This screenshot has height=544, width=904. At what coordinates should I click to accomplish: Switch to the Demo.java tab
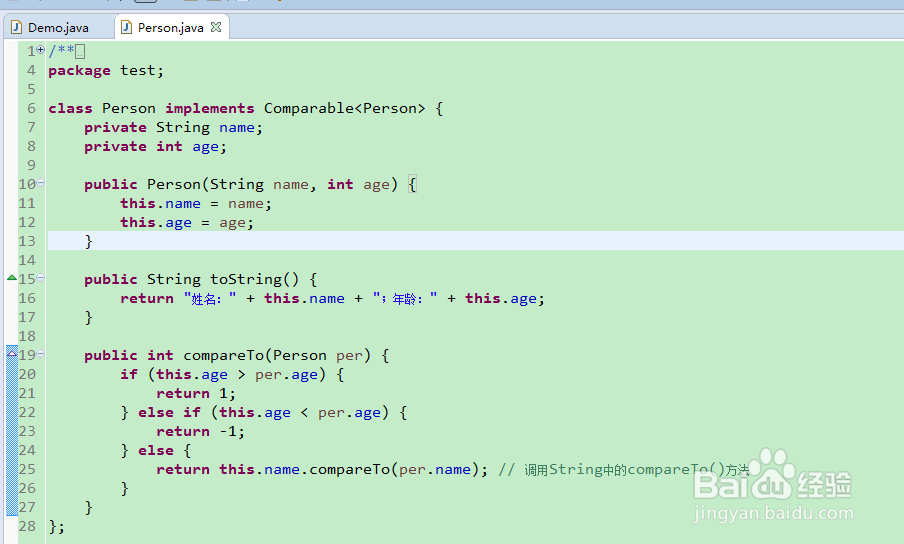pyautogui.click(x=58, y=28)
